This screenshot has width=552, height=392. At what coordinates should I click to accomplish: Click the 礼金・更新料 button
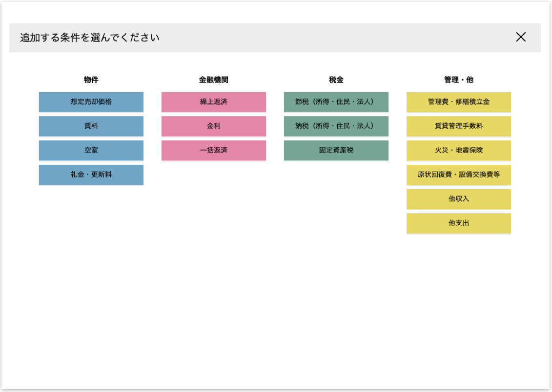point(91,175)
